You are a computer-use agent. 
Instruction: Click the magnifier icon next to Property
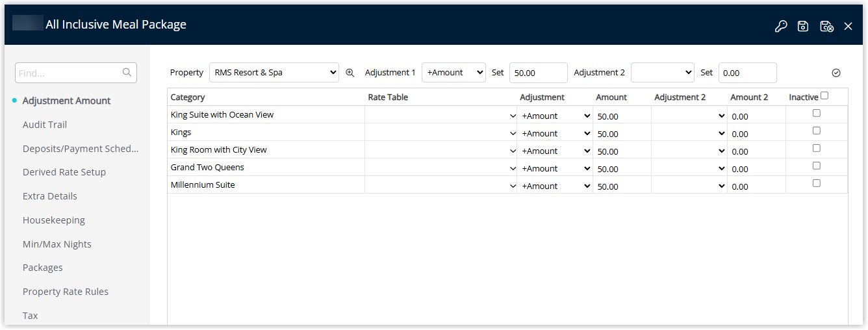(x=350, y=73)
